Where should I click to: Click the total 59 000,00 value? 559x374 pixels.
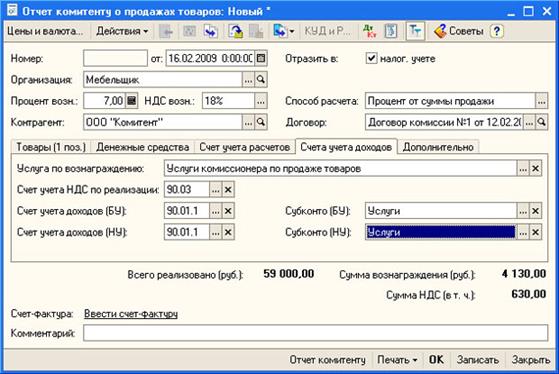289,274
